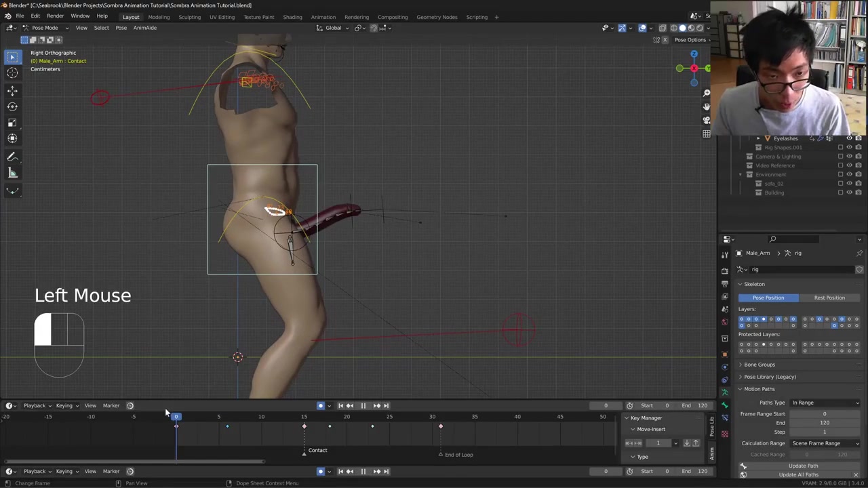Activate the Move tool
This screenshot has width=868, height=488.
click(12, 90)
